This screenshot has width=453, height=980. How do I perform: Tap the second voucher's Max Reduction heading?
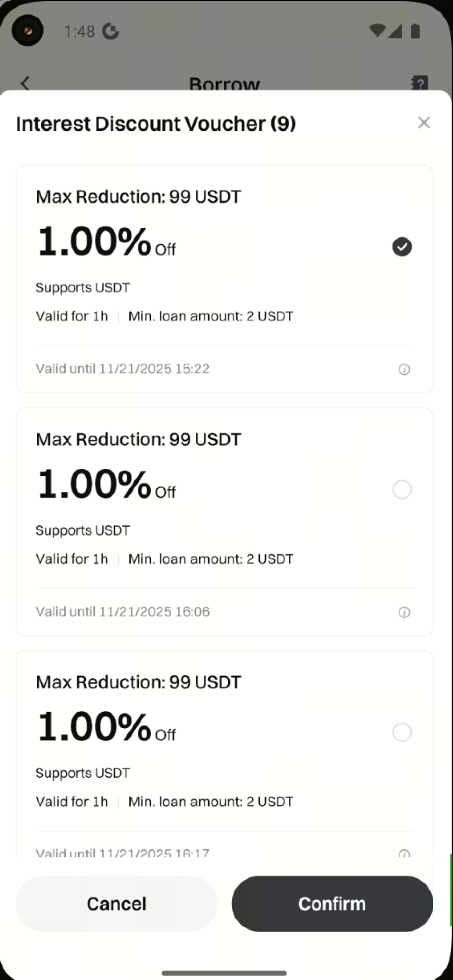pos(138,440)
